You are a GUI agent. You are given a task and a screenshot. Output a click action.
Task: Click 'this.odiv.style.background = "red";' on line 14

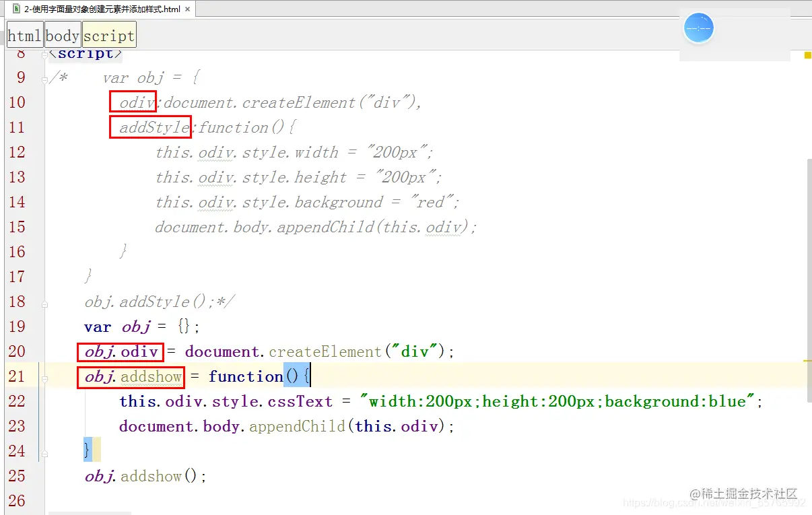(308, 203)
